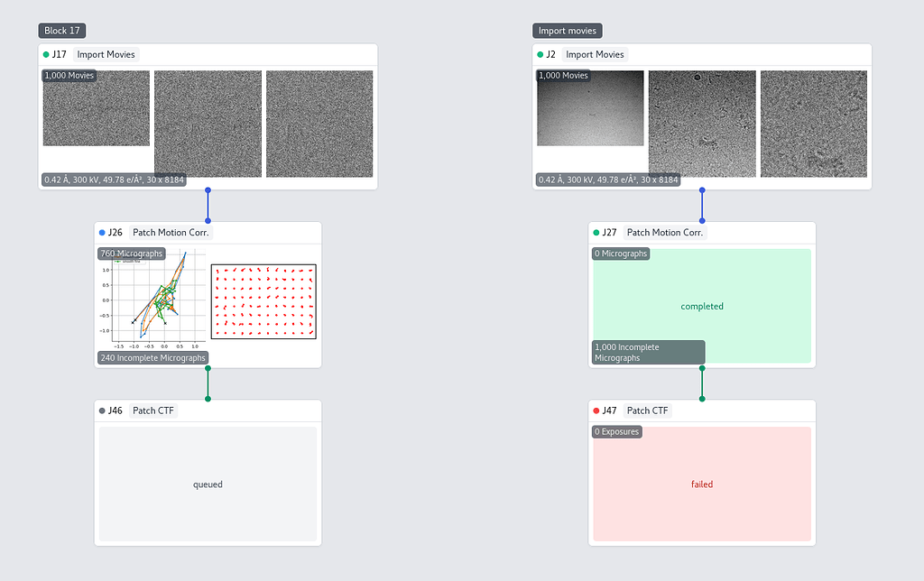Click the green status dot on J2

coord(541,55)
